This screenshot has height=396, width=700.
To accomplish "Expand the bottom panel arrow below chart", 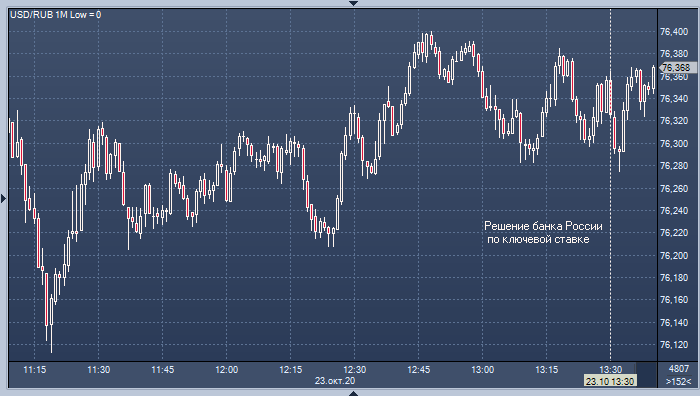I will (353, 393).
